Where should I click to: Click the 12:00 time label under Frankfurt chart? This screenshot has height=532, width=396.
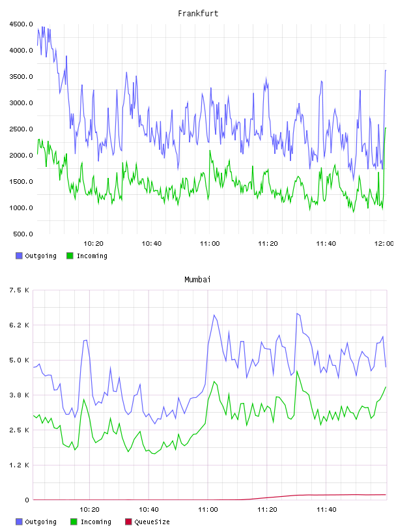tap(384, 243)
